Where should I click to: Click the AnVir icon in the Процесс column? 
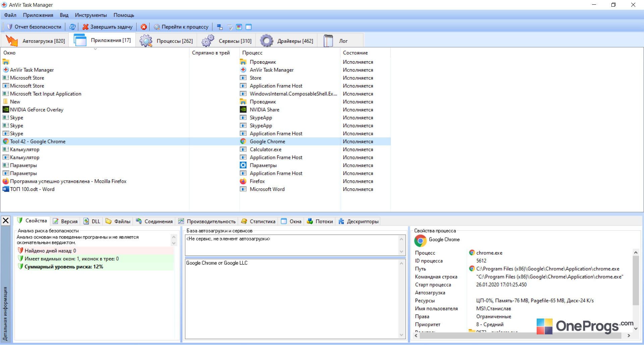pos(243,70)
